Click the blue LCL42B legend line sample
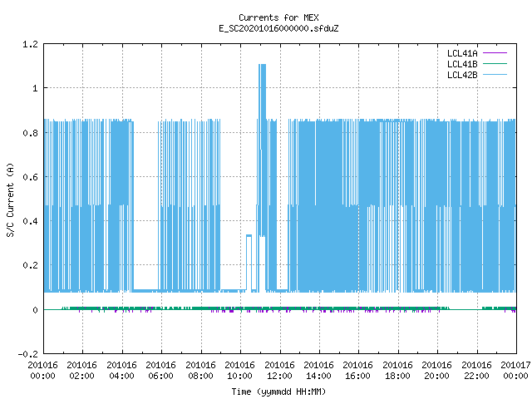 [495, 75]
